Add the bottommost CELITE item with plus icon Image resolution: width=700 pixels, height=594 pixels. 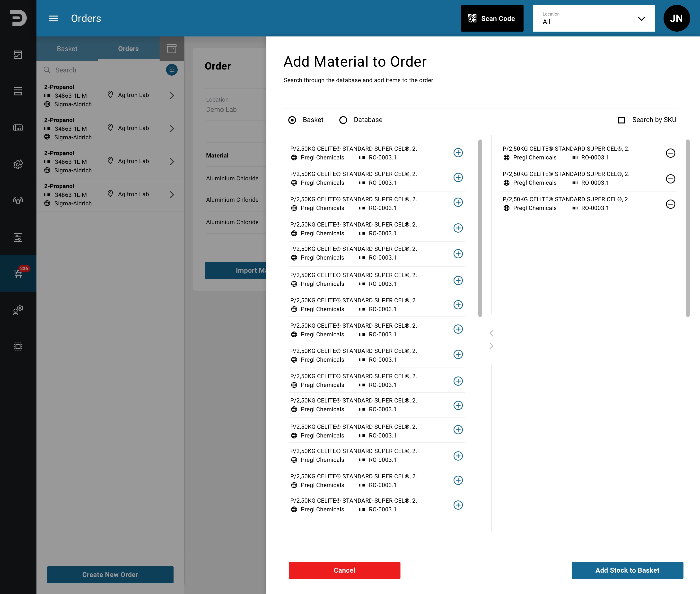[x=458, y=505]
